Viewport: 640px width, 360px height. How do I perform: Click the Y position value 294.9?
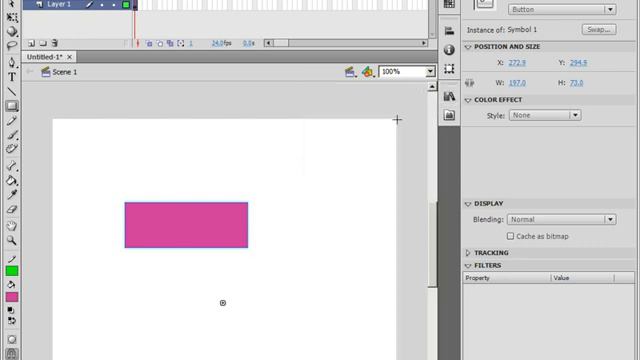[578, 63]
